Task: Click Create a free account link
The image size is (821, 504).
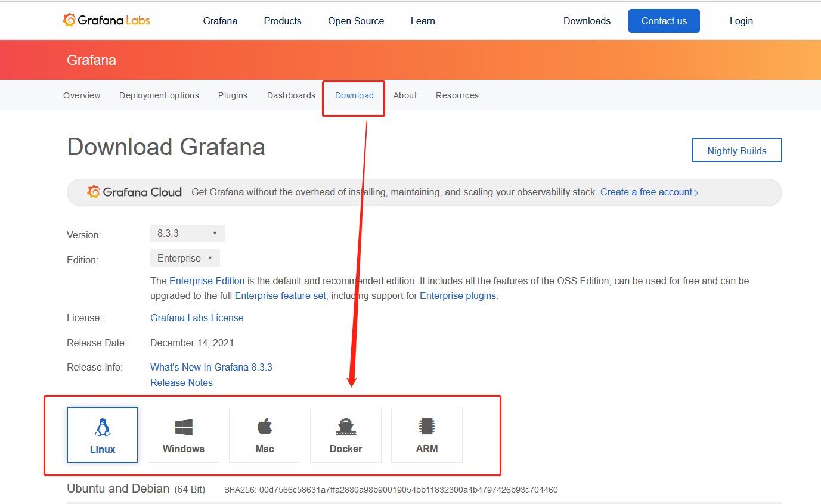Action: click(647, 192)
